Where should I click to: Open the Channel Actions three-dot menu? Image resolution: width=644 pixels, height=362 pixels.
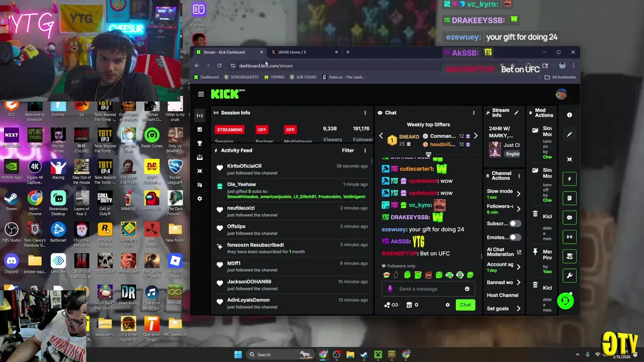(x=519, y=176)
